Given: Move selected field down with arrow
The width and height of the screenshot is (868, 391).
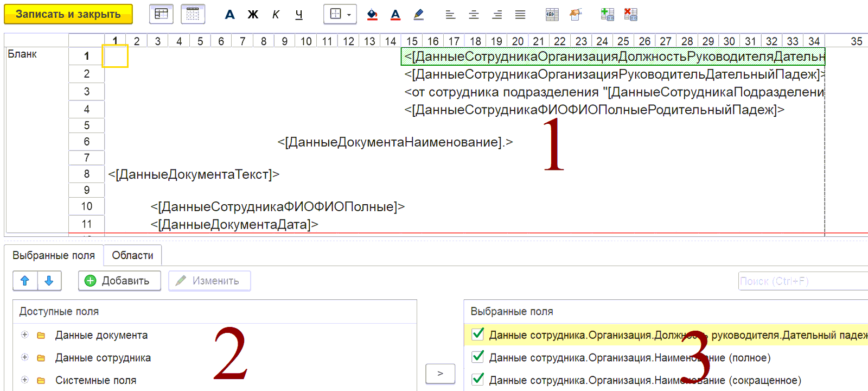Looking at the screenshot, I should [49, 281].
